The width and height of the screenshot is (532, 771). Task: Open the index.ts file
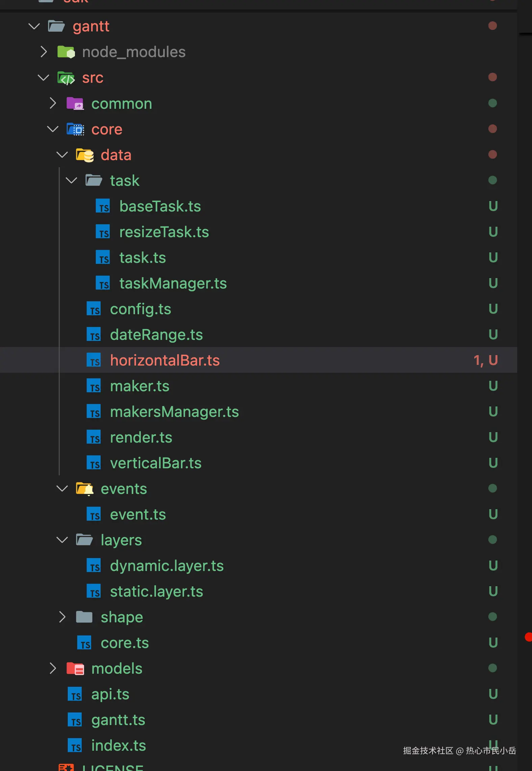click(x=118, y=746)
